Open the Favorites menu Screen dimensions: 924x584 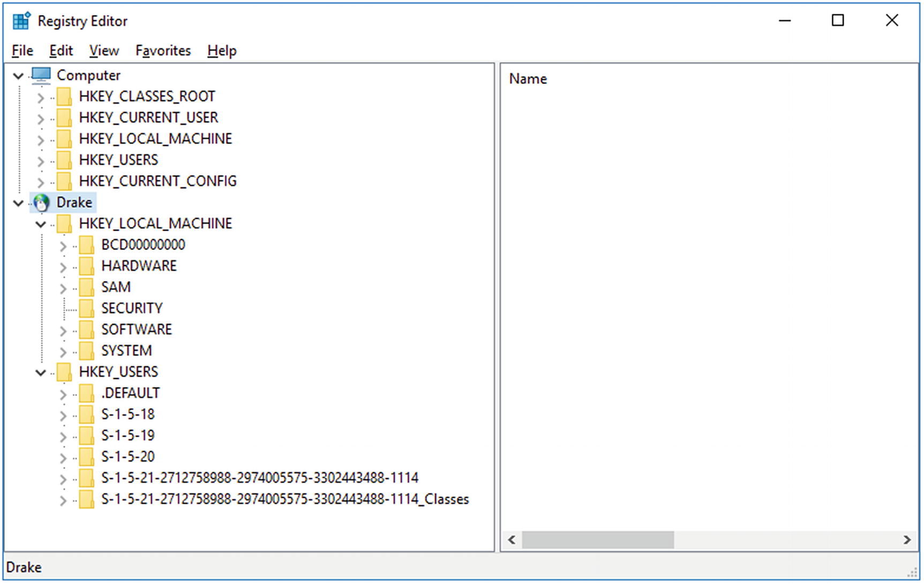pos(163,50)
